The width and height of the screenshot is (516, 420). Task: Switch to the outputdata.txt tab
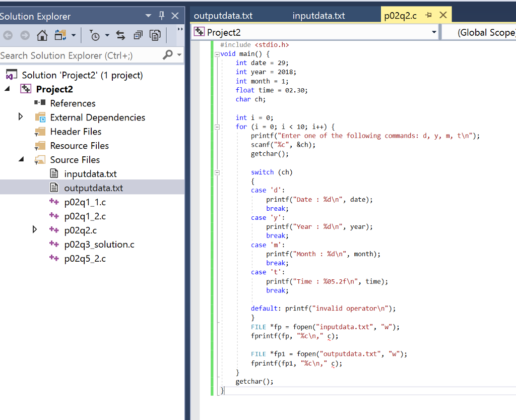pos(223,16)
